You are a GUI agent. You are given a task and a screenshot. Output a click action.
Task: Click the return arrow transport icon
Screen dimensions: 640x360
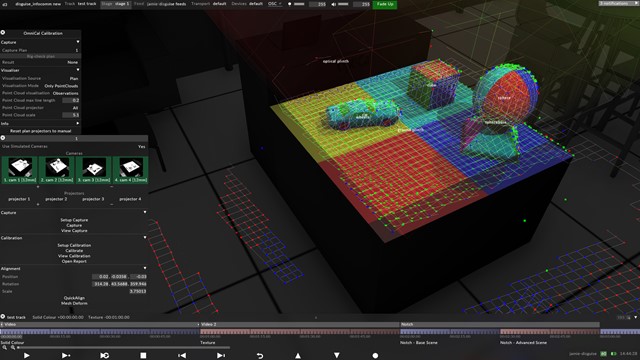[260, 356]
